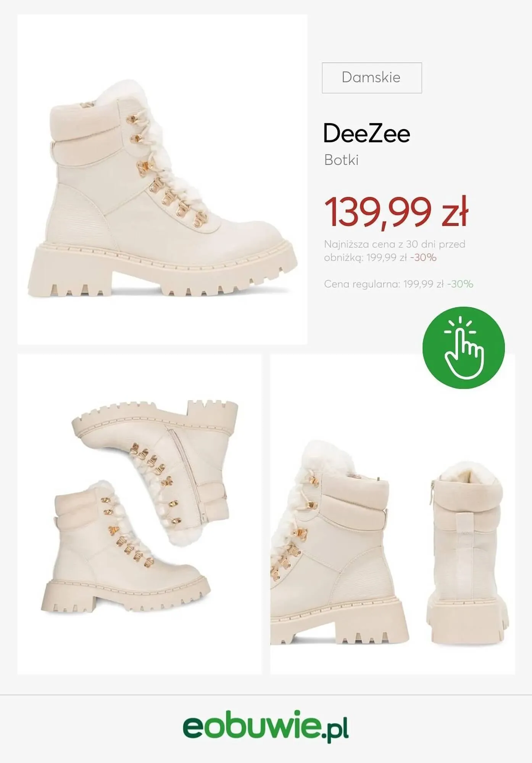
Task: Open the large side-view boot photo
Action: pyautogui.click(x=162, y=179)
